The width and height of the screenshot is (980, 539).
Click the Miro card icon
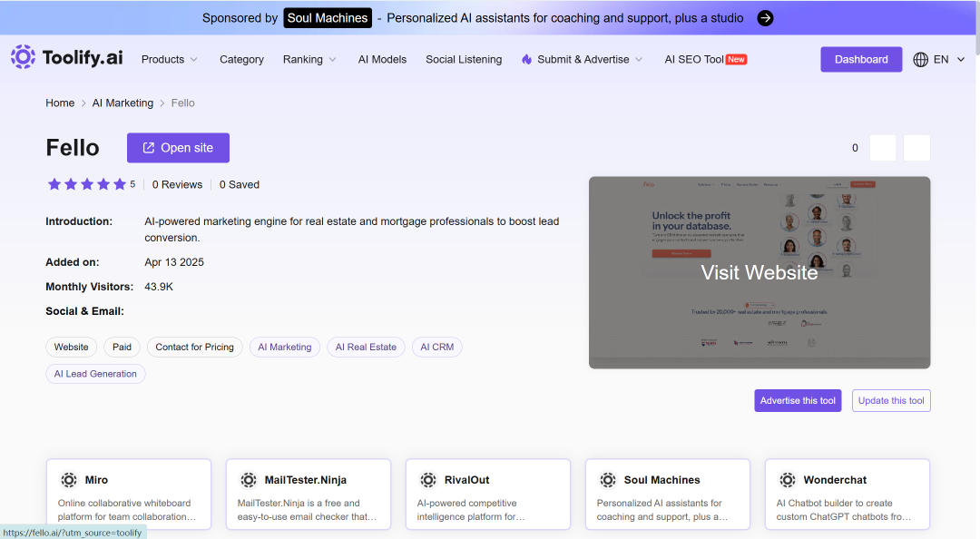[x=69, y=480]
